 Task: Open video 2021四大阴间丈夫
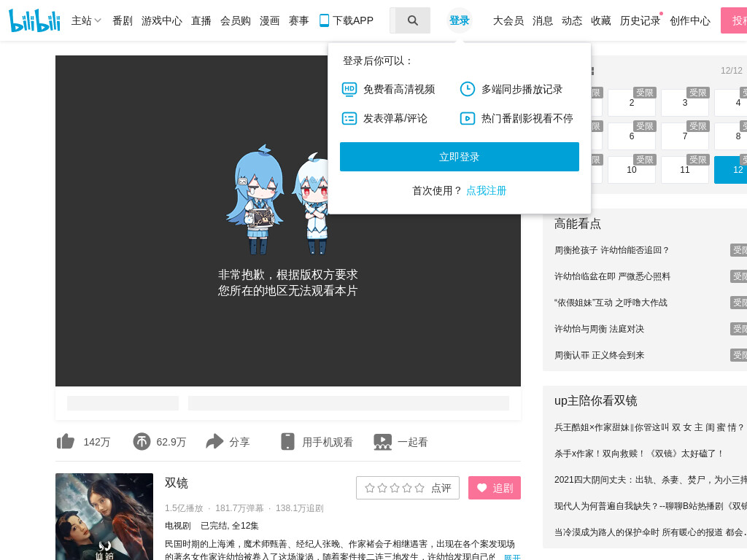point(650,480)
